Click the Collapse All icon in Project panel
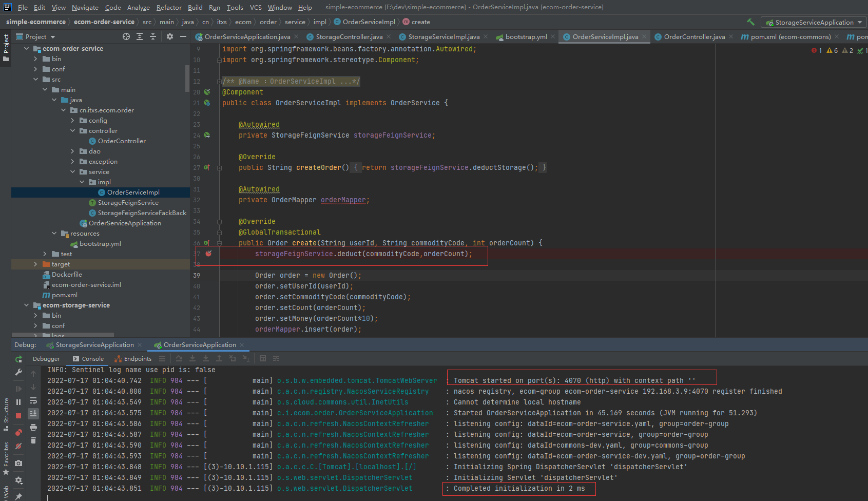The height and width of the screenshot is (501, 868). pos(153,36)
